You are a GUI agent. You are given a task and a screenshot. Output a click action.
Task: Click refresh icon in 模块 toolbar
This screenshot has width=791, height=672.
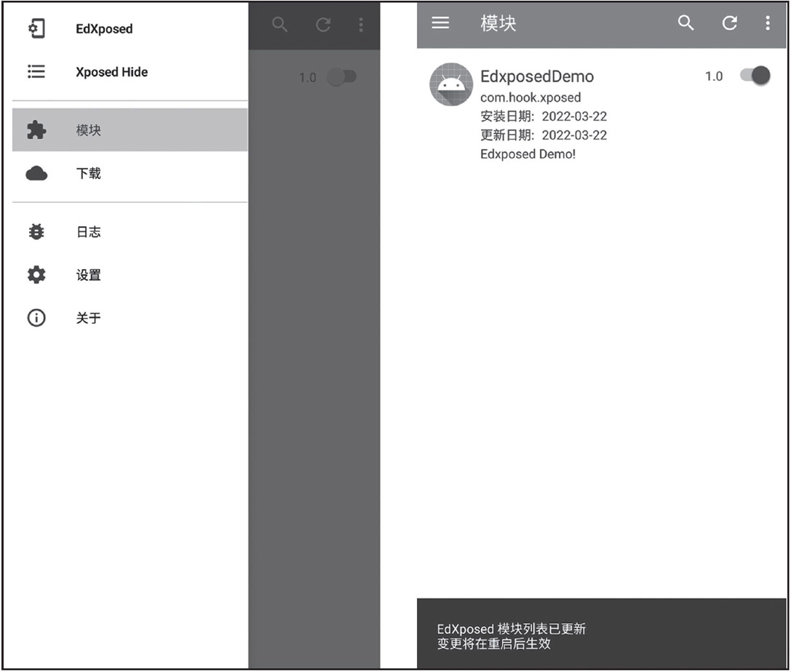(x=729, y=23)
